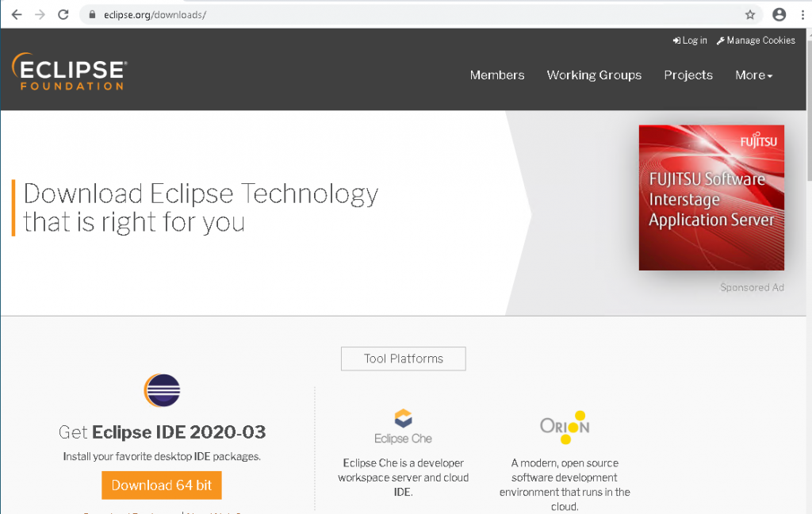Go forward with the browser forward arrow

click(x=40, y=14)
